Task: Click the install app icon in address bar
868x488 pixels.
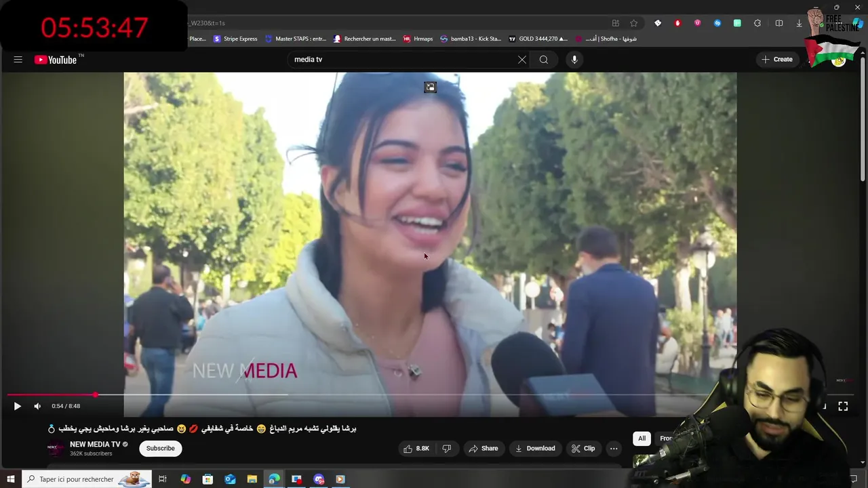Action: [x=616, y=23]
